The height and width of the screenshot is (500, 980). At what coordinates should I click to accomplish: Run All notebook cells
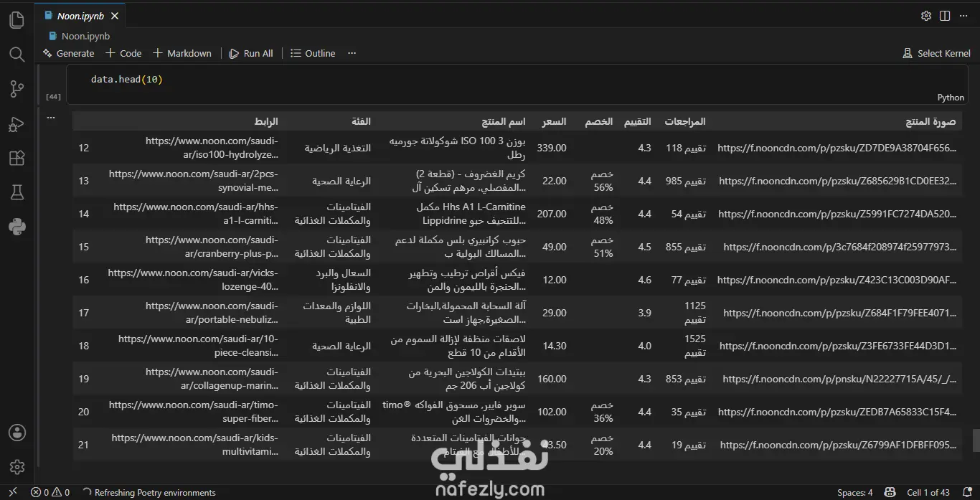(x=251, y=53)
